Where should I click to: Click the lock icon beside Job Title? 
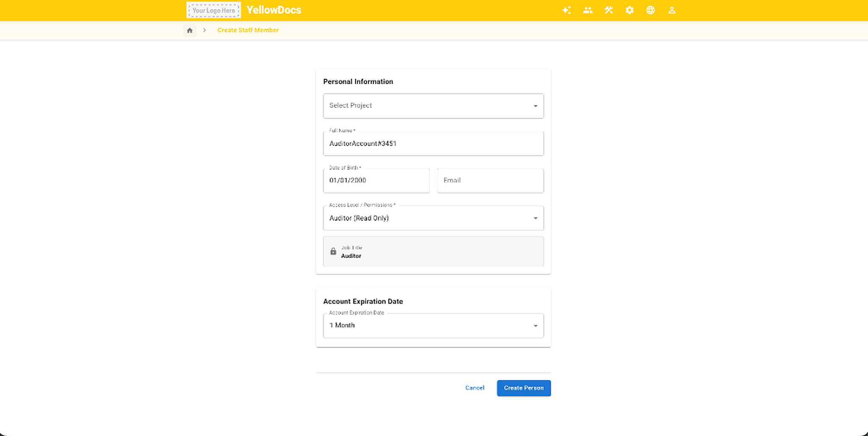tap(333, 252)
